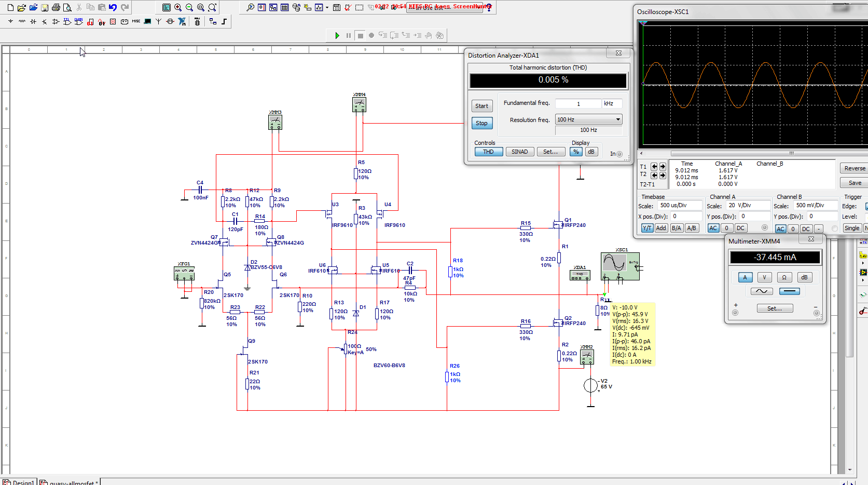Select DC signal mode on multimeter
Viewport: 868px width, 485px height.
(x=790, y=291)
